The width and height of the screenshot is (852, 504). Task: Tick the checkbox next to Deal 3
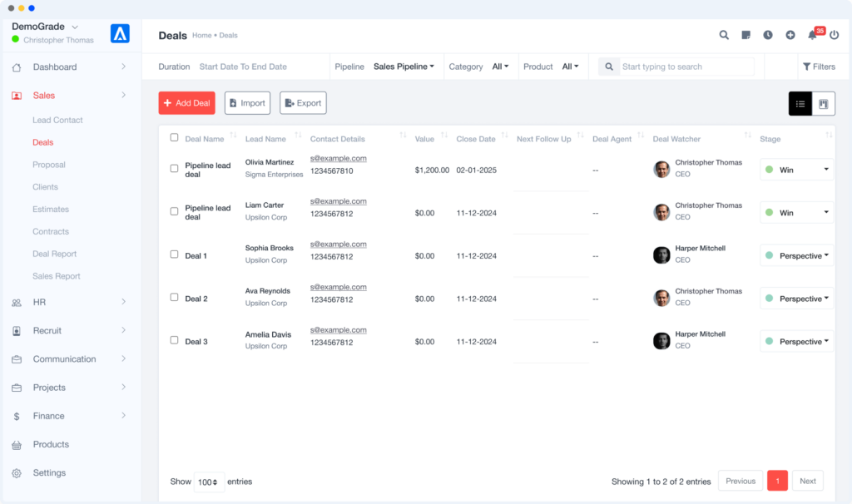(173, 340)
